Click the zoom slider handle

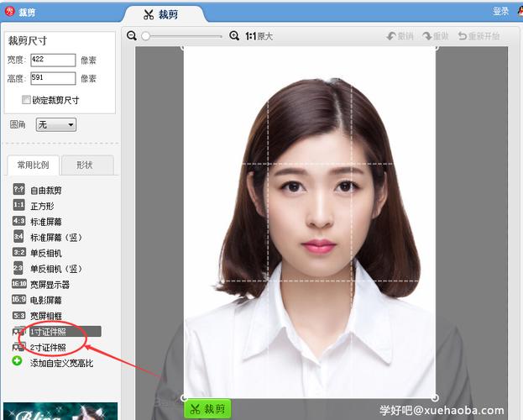145,36
